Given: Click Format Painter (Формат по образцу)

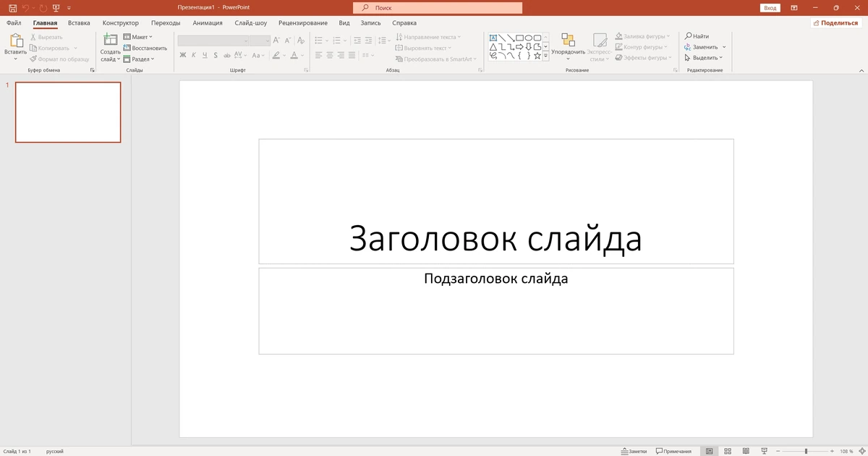Looking at the screenshot, I should pos(59,59).
